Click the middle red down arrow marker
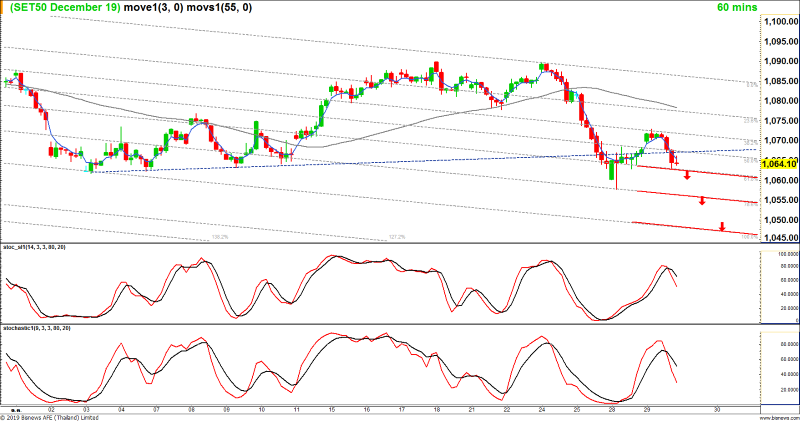Viewport: 800px width, 422px height. pos(703,201)
